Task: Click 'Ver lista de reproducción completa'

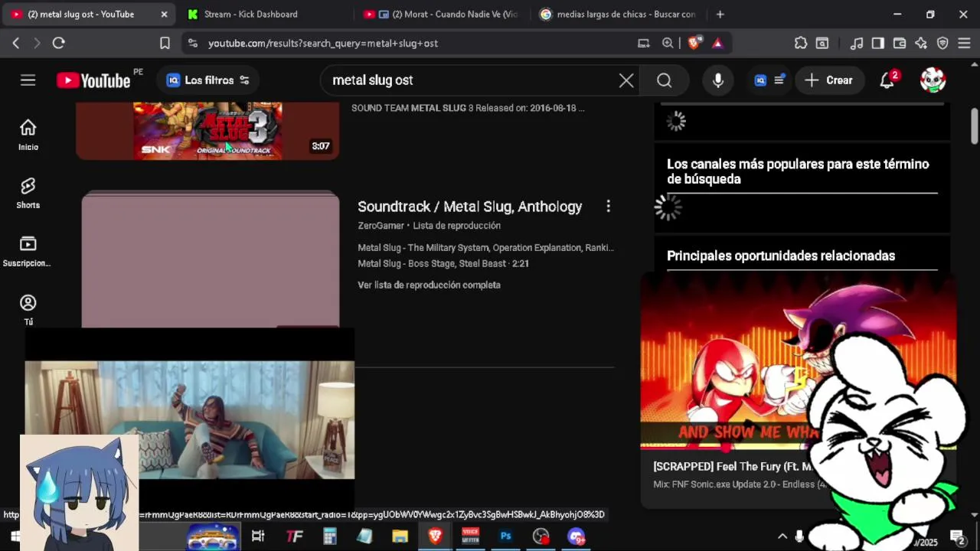Action: pyautogui.click(x=429, y=285)
